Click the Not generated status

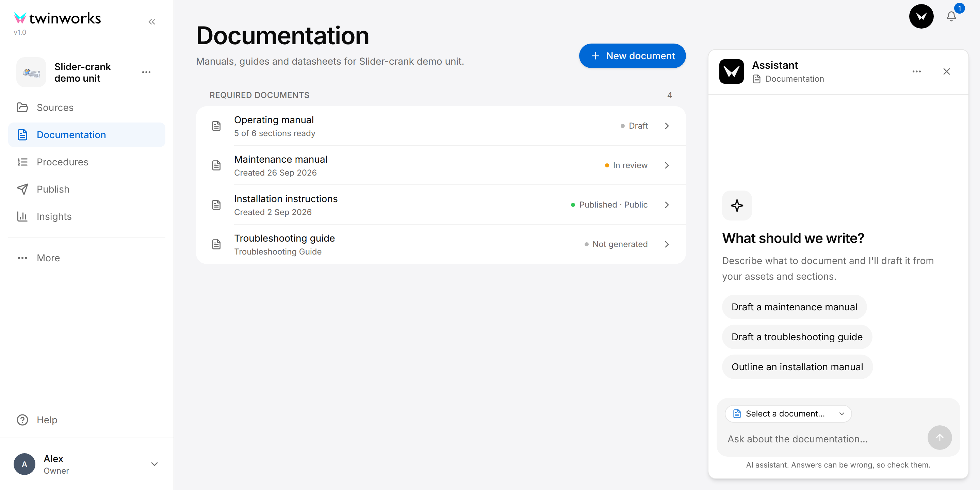click(x=616, y=244)
